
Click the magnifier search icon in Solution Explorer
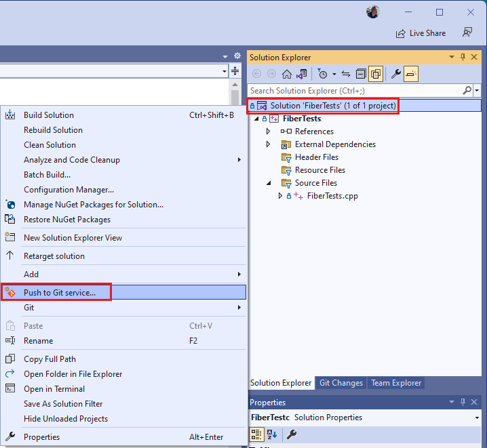point(467,91)
